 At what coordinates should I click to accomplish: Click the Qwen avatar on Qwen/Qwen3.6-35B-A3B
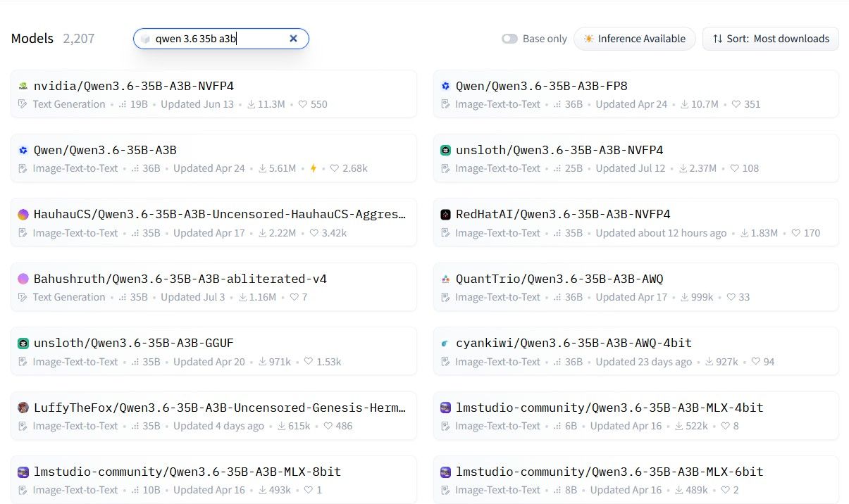(23, 150)
